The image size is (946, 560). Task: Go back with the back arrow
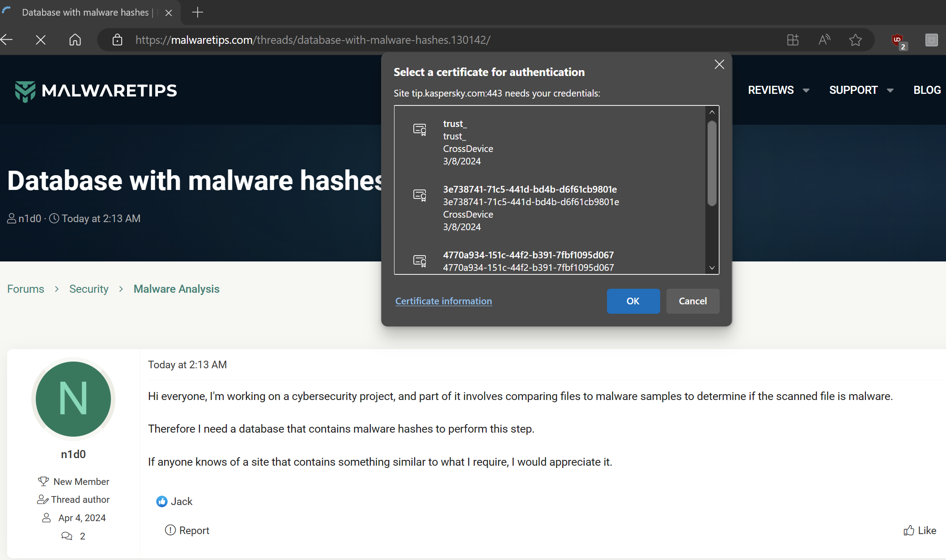(x=7, y=40)
